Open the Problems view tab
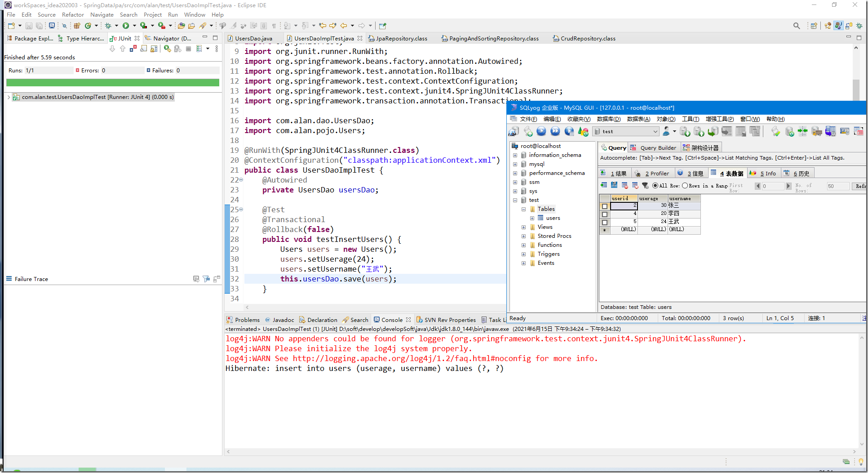 [243, 320]
